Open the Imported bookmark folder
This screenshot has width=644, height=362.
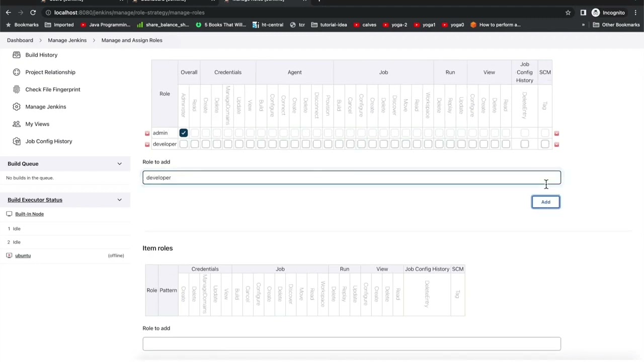59,25
